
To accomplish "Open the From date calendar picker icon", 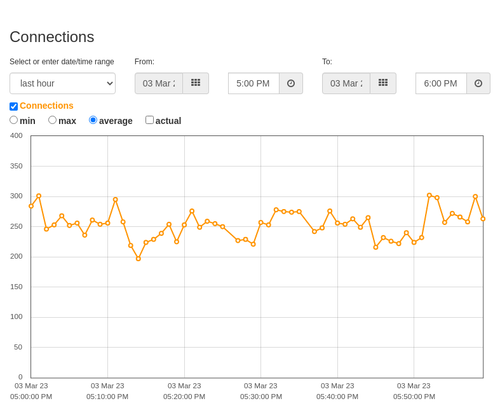I will tap(196, 83).
